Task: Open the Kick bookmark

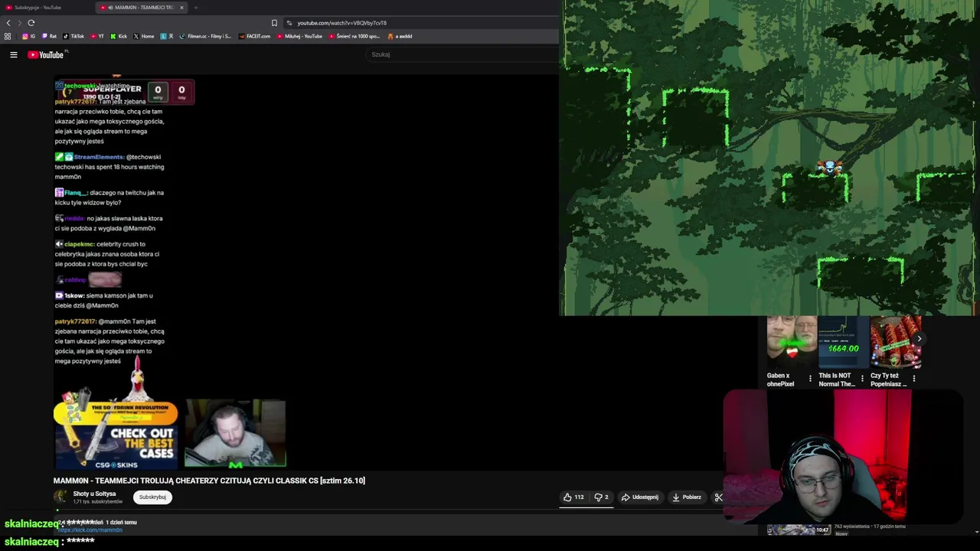Action: (x=119, y=36)
